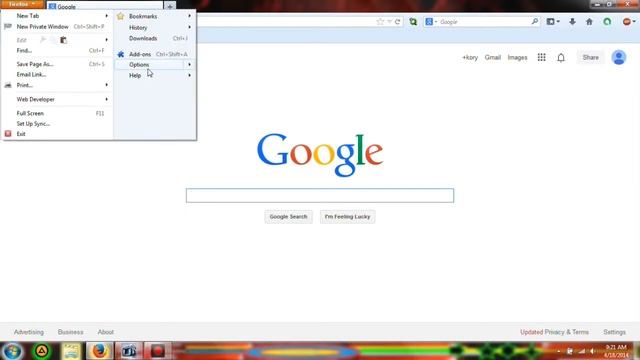
Task: Open the Options submenu
Action: [x=139, y=65]
